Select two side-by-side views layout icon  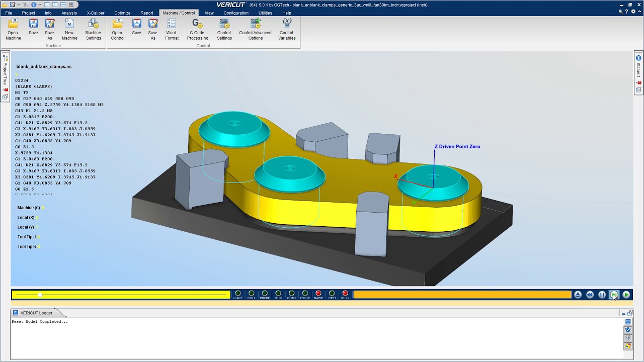coord(55,5)
